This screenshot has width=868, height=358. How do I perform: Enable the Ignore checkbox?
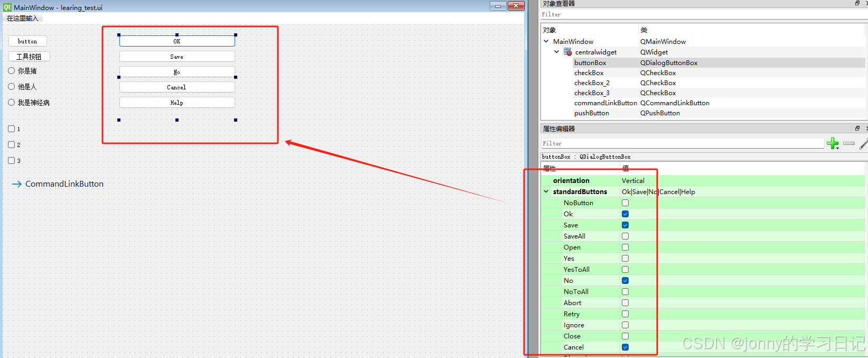click(625, 325)
